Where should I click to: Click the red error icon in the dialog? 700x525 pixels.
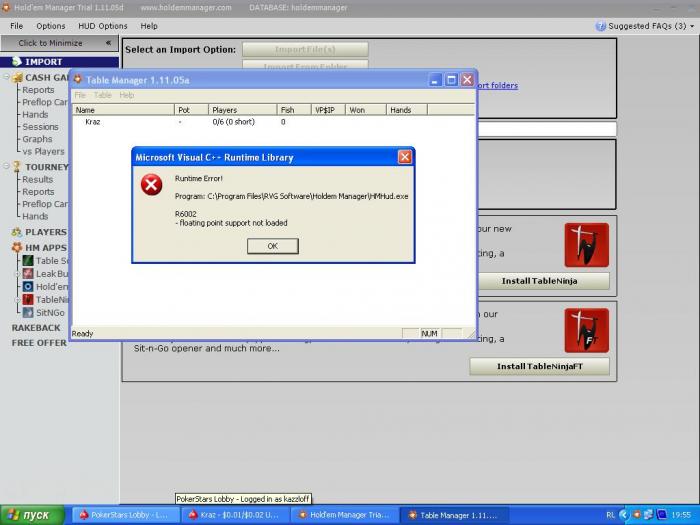click(x=151, y=185)
